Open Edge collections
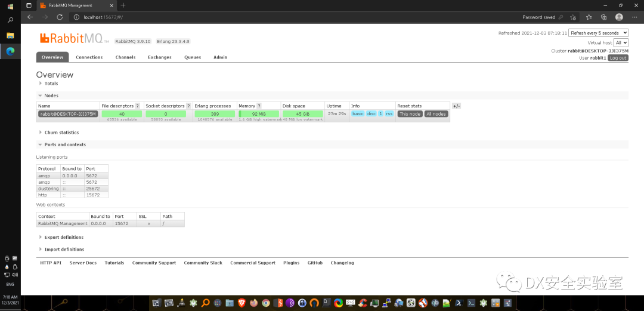 [603, 17]
